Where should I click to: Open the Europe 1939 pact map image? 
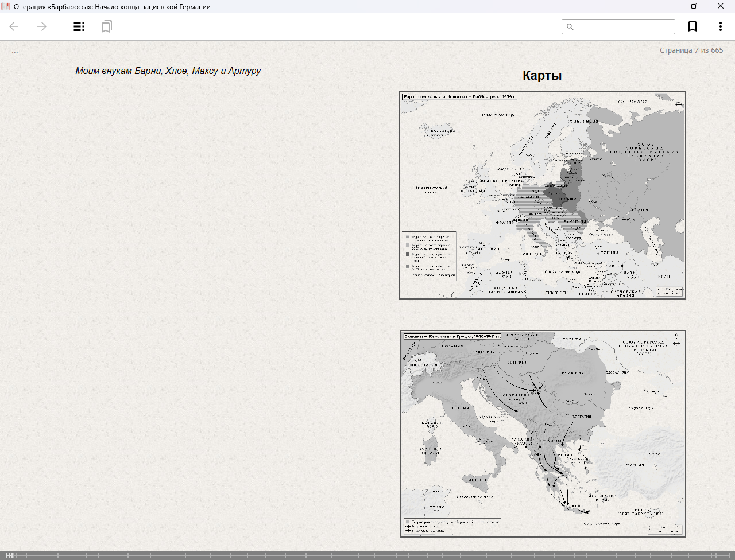(x=543, y=196)
